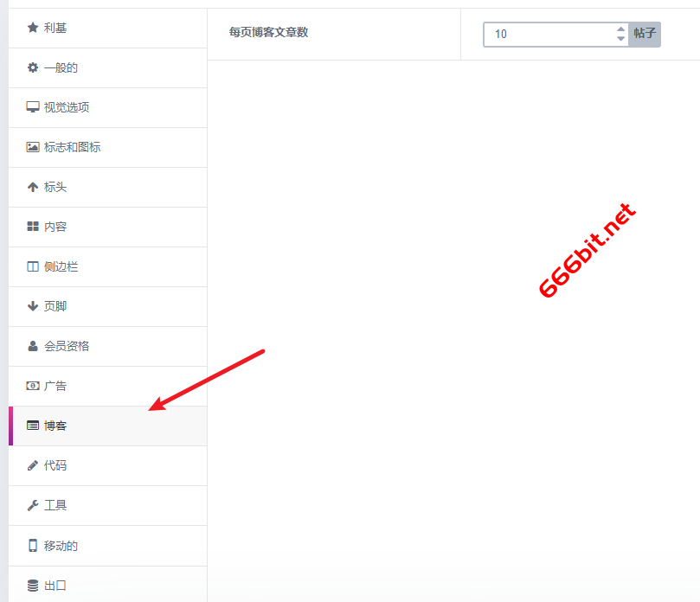700x602 pixels.
Task: Click the down-arrow icon beside 页脚
Action: click(x=33, y=306)
